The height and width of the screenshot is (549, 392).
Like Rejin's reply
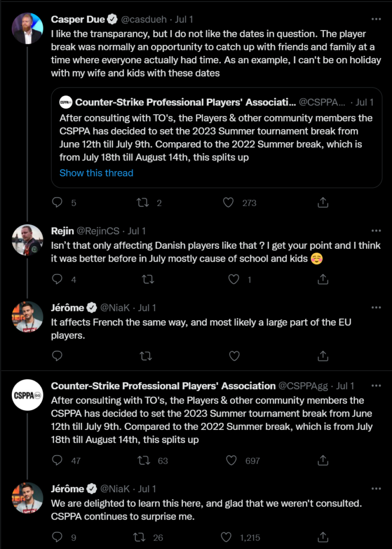click(234, 279)
